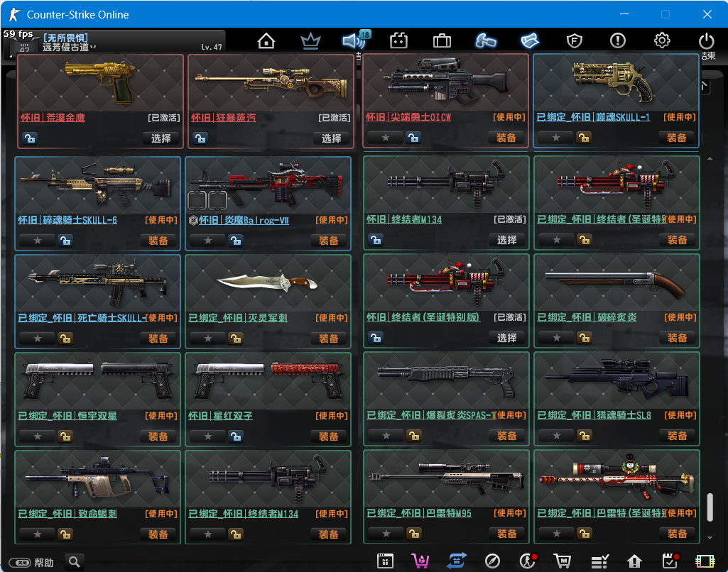Click the scrollbar down arrow
Image resolution: width=728 pixels, height=572 pixels.
coord(710,538)
